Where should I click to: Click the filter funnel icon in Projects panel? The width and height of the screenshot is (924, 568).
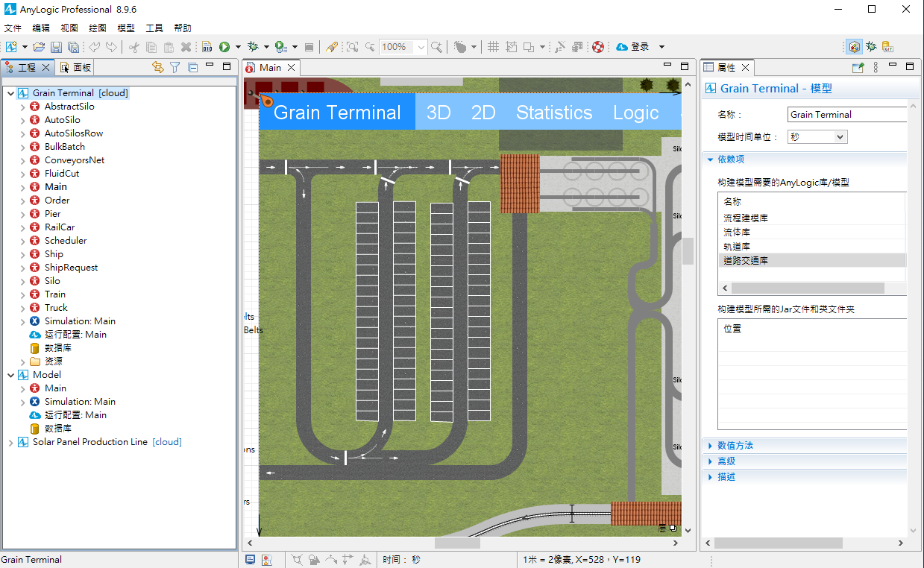175,67
